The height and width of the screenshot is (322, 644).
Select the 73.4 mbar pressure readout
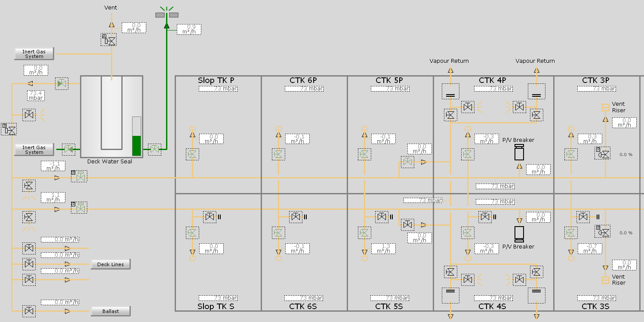(x=36, y=95)
